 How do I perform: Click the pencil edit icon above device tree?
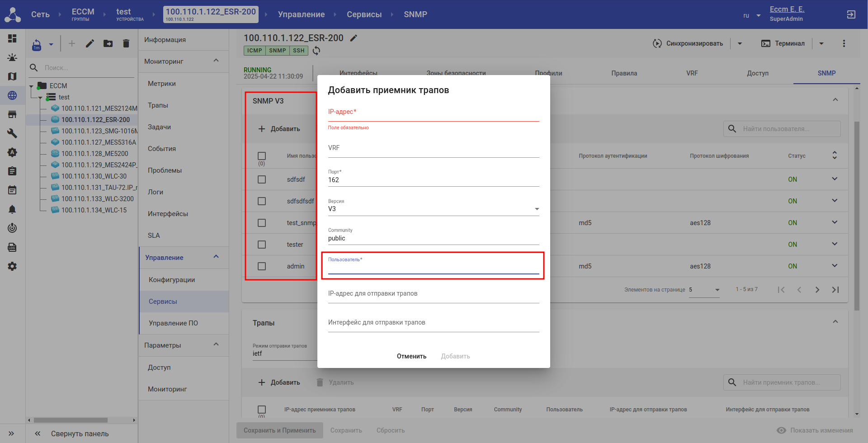tap(90, 43)
